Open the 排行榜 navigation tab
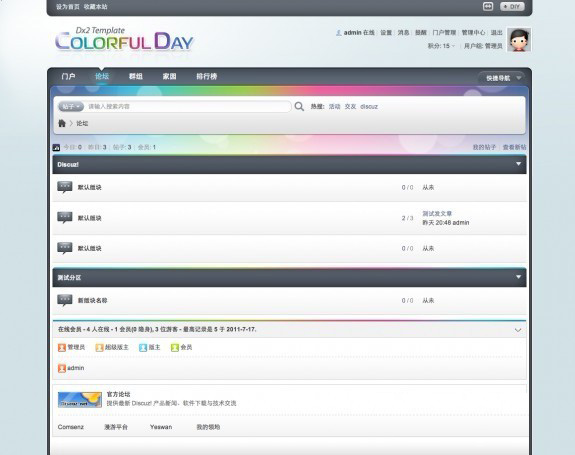This screenshot has width=575, height=455. point(207,76)
